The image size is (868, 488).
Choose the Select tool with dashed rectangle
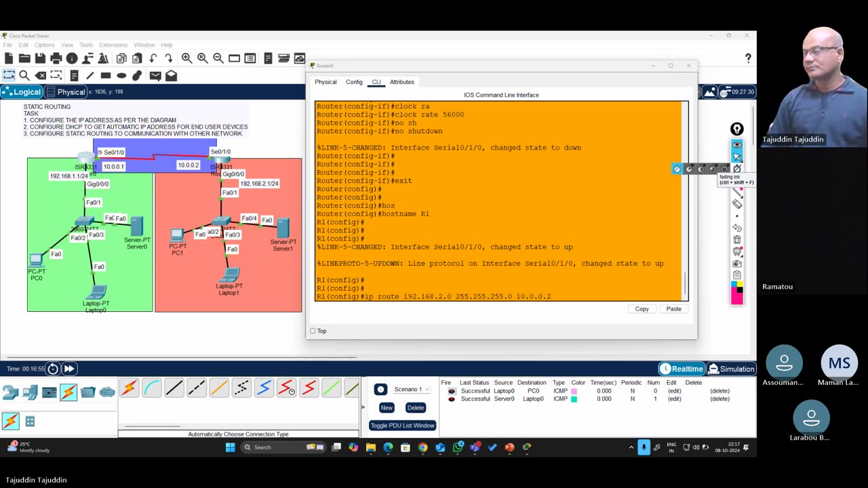pyautogui.click(x=9, y=76)
